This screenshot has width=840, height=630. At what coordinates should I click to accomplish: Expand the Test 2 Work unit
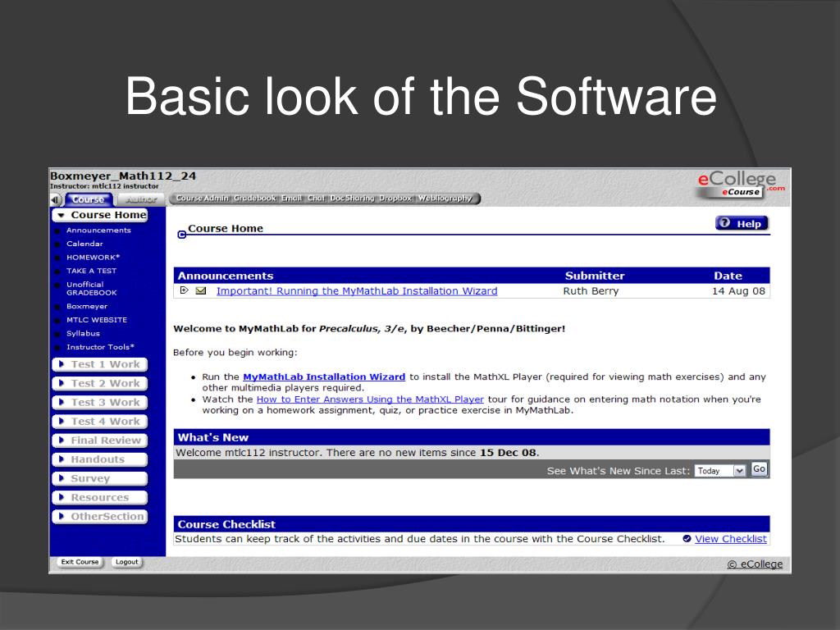point(100,384)
